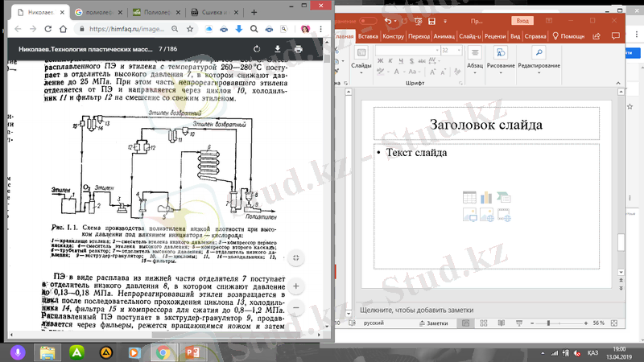Screen dimensions: 644x362
Task: Open the Анимац ribbon tab
Action: pos(444,36)
